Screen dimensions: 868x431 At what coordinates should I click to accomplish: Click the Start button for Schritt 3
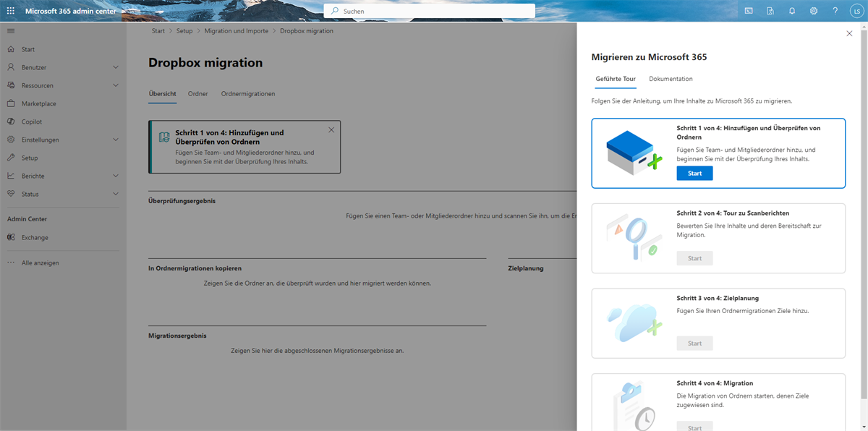click(x=694, y=343)
